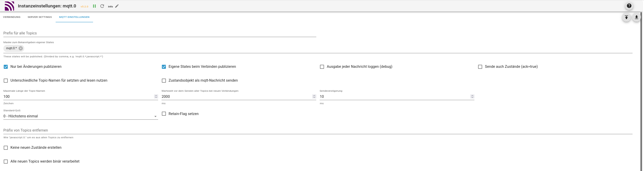Switch to the Verbindung tab
This screenshot has height=171, width=644.
[12, 17]
